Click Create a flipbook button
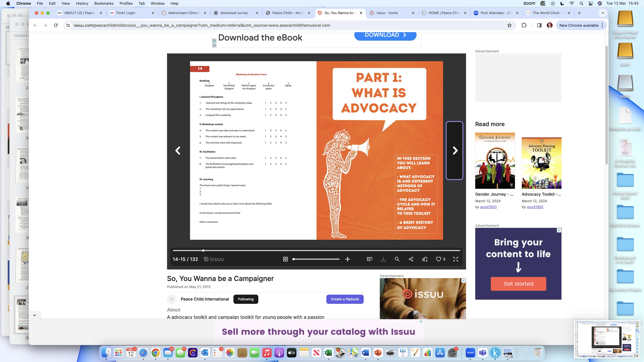 [x=345, y=299]
